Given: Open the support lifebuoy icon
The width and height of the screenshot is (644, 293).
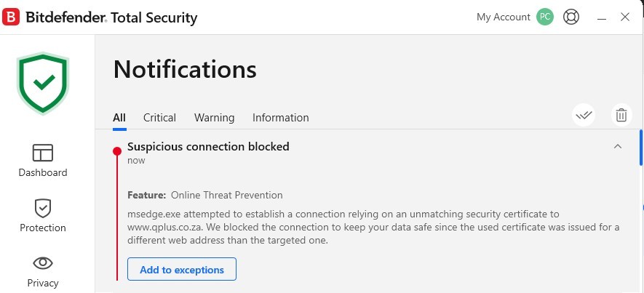Looking at the screenshot, I should point(571,17).
